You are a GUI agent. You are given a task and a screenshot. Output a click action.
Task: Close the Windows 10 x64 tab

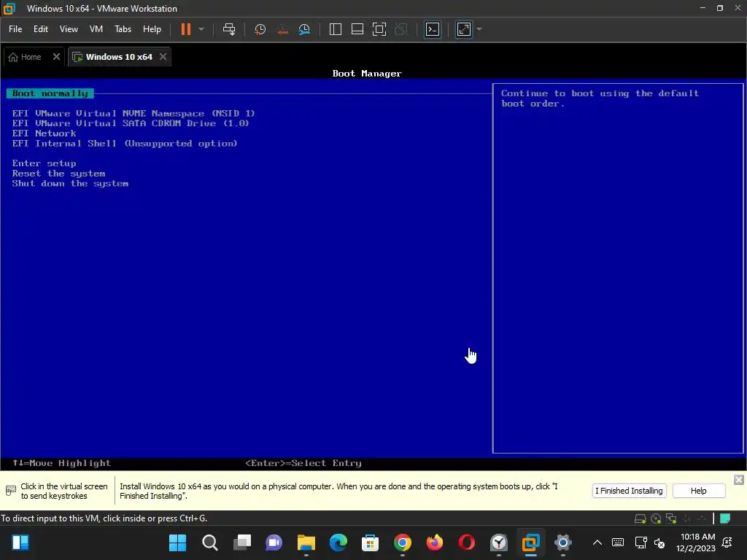tap(163, 57)
